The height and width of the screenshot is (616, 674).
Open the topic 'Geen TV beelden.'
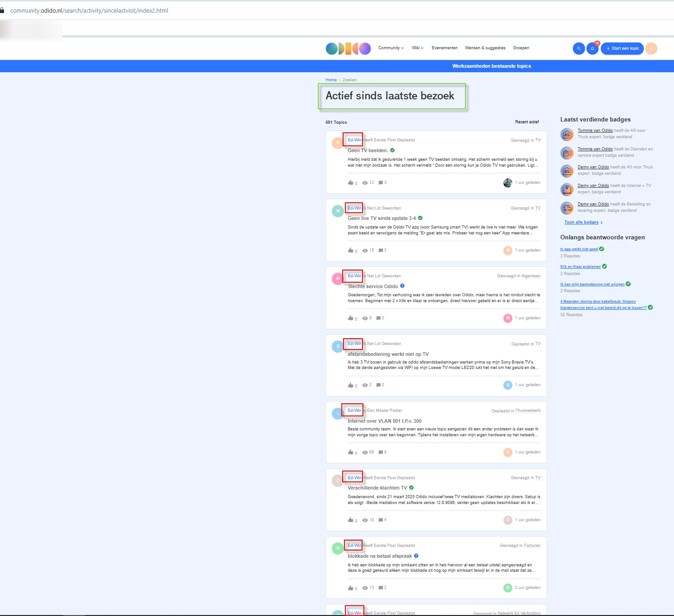click(x=368, y=150)
